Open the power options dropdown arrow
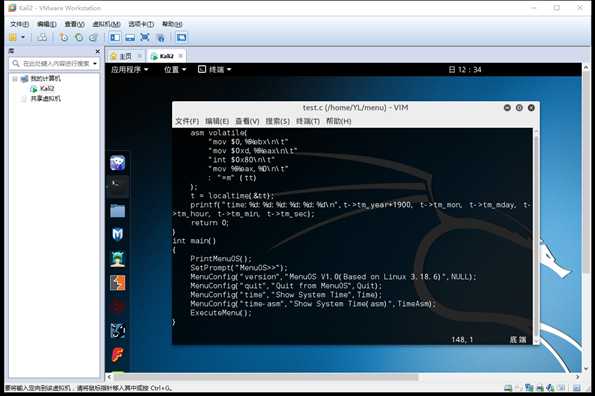The width and height of the screenshot is (595, 396). click(x=23, y=37)
